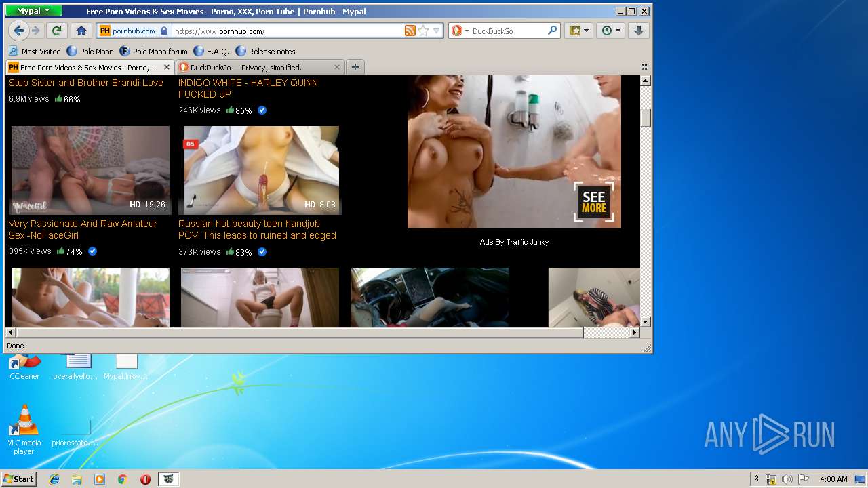
Task: Click the vertical scrollbar up arrow
Action: [x=646, y=81]
